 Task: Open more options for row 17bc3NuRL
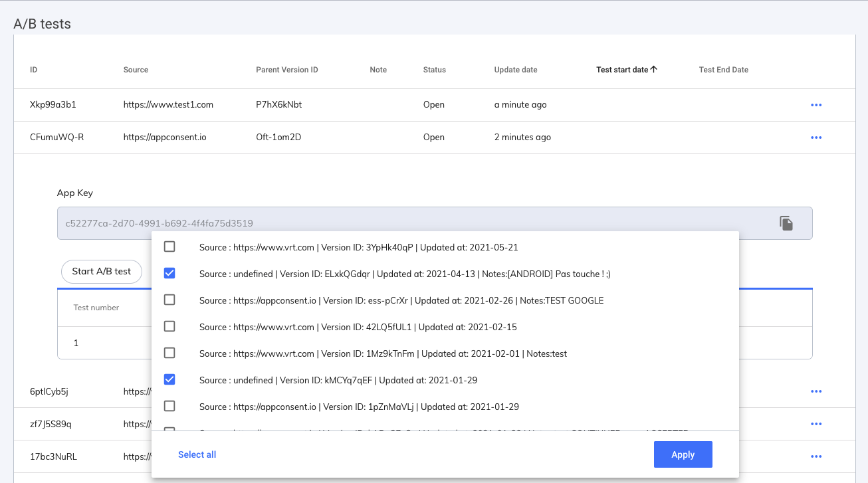tap(816, 456)
